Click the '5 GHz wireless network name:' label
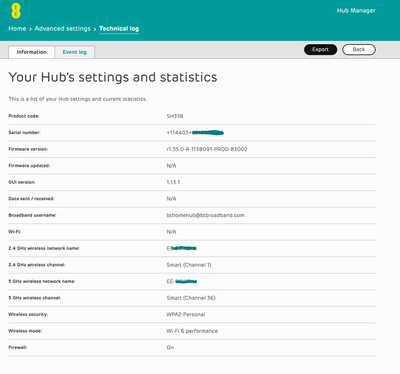The image size is (400, 374). 42,281
